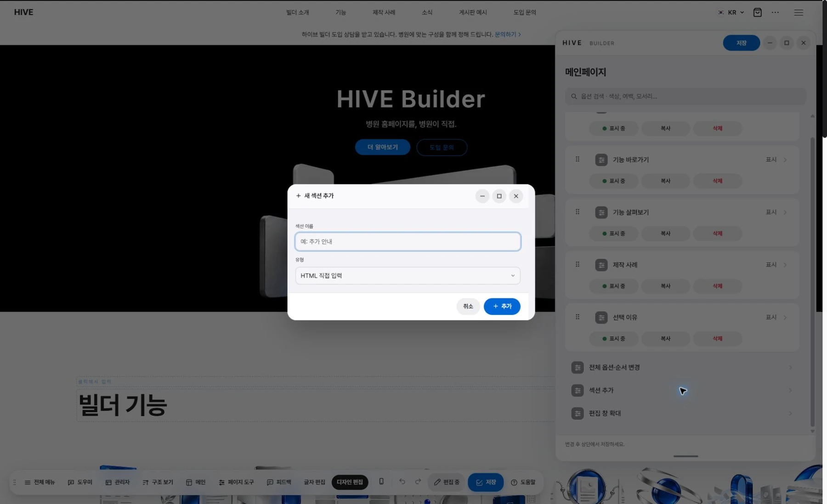Screen dimensions: 827x504
Task: Open 전체 옵션·순서 변경 row
Action: [682, 367]
